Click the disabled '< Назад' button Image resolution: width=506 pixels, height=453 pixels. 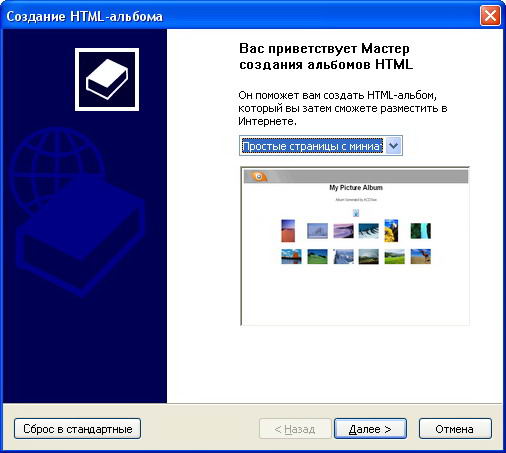[x=295, y=429]
